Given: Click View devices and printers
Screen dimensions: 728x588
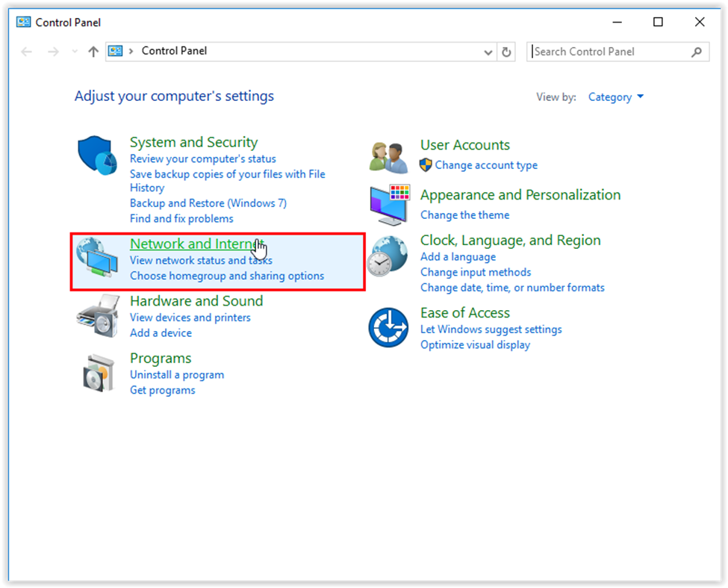Looking at the screenshot, I should [x=190, y=318].
